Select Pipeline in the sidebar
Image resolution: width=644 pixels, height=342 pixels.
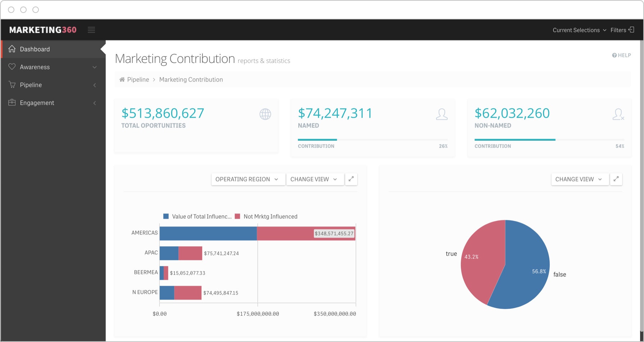click(53, 85)
